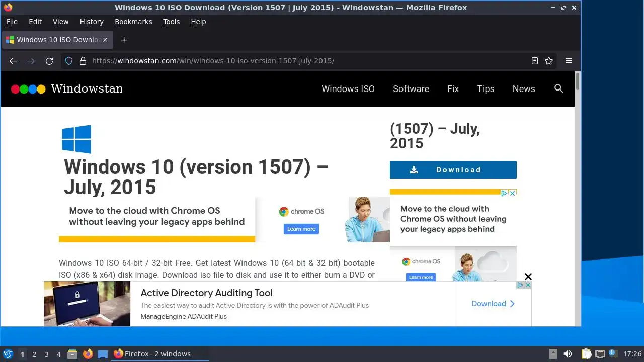Click the removable media tray icon
Screen dimensions: 644x362
click(x=553, y=354)
